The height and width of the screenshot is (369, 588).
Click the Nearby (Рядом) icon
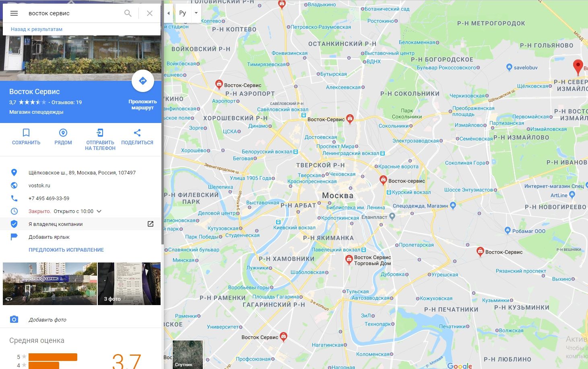click(x=63, y=133)
